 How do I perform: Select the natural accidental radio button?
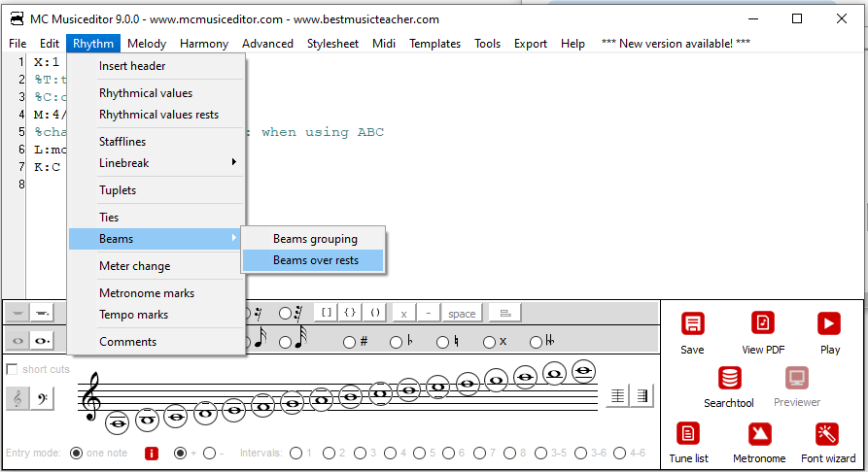coord(443,342)
